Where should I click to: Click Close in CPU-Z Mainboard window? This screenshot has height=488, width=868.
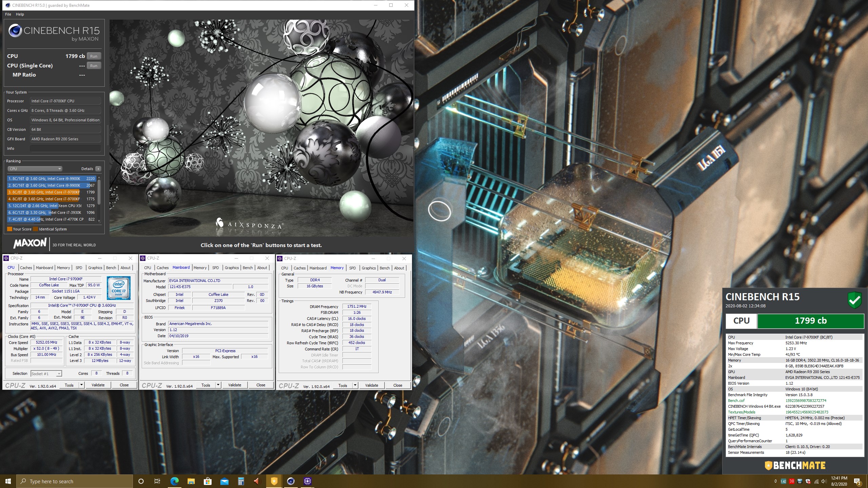click(261, 385)
